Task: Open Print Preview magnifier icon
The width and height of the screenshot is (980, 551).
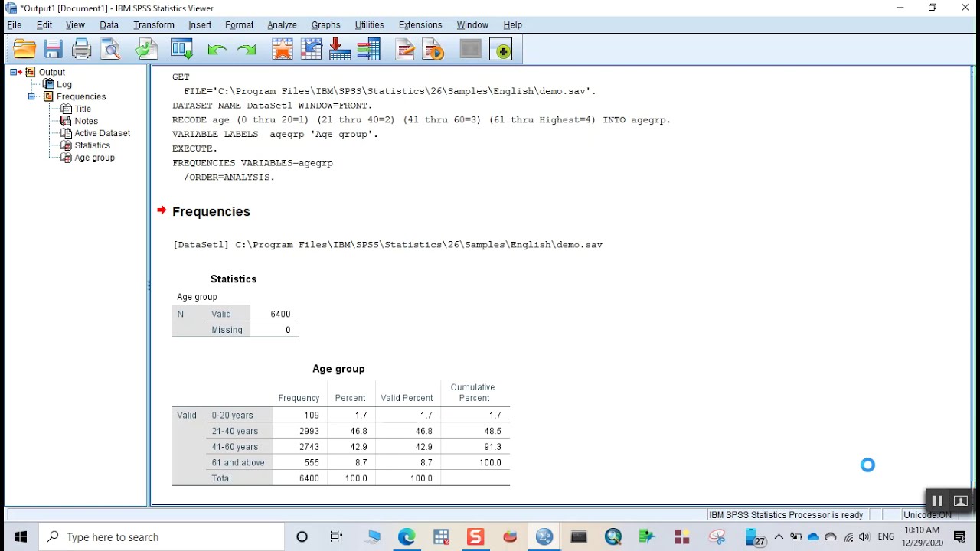Action: 111,50
